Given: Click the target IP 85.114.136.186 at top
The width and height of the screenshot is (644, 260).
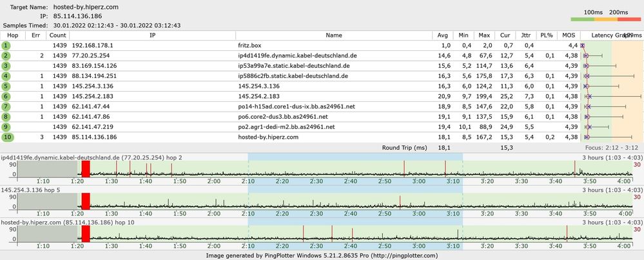Looking at the screenshot, I should (77, 16).
